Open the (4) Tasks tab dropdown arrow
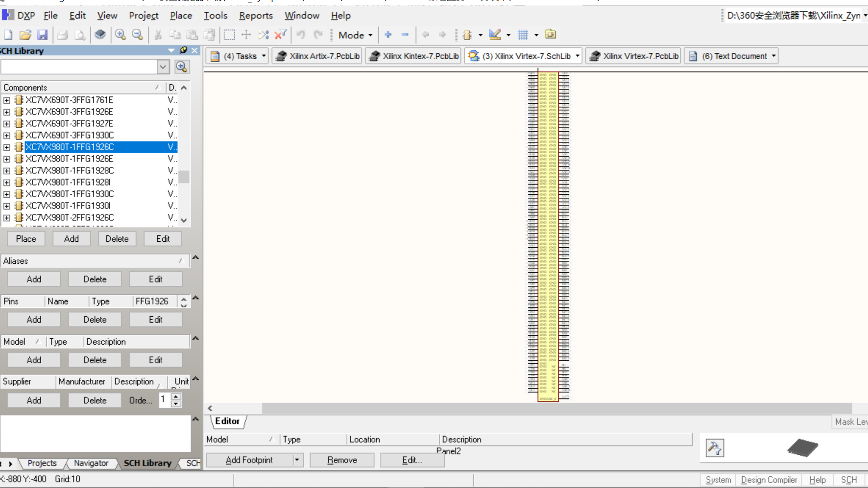This screenshot has height=488, width=868. [264, 56]
